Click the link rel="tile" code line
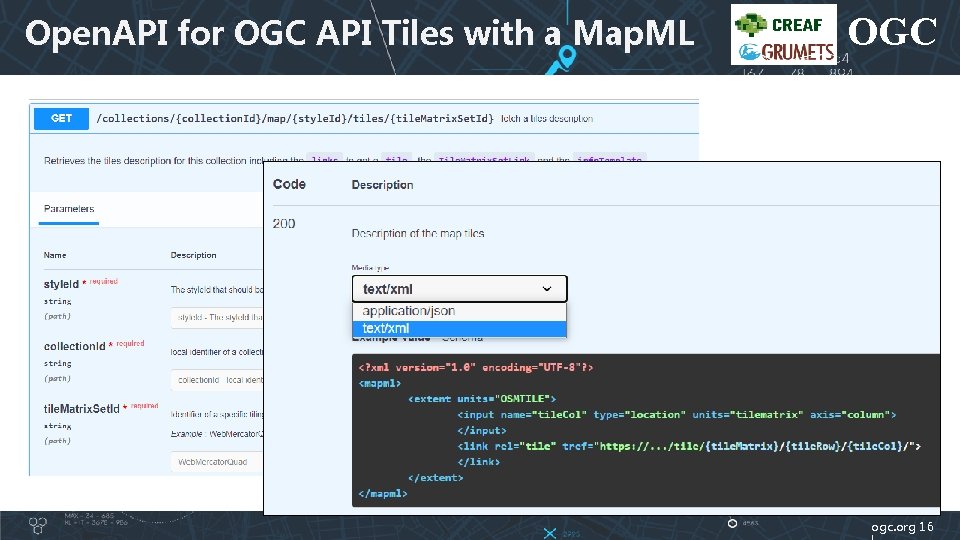Image resolution: width=960 pixels, height=540 pixels. [689, 446]
